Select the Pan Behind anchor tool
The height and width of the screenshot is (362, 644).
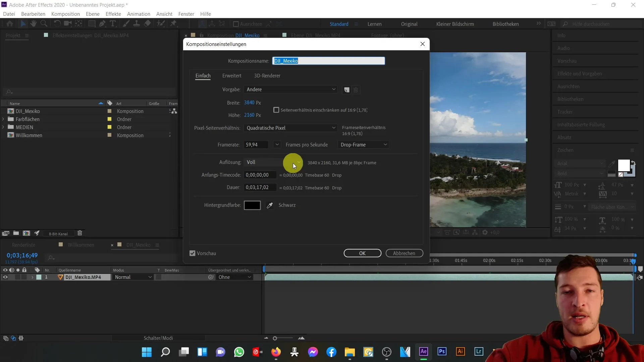point(78,24)
